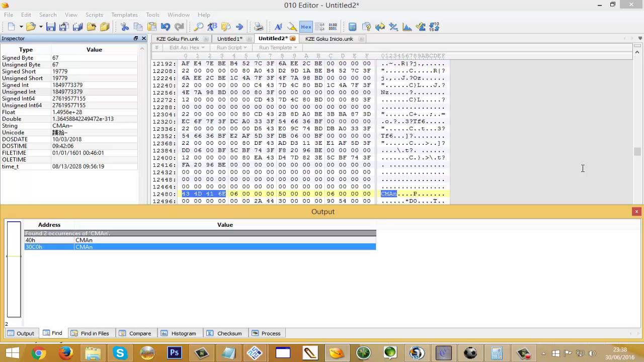
Task: Open the Checksum output tab
Action: coord(225,333)
